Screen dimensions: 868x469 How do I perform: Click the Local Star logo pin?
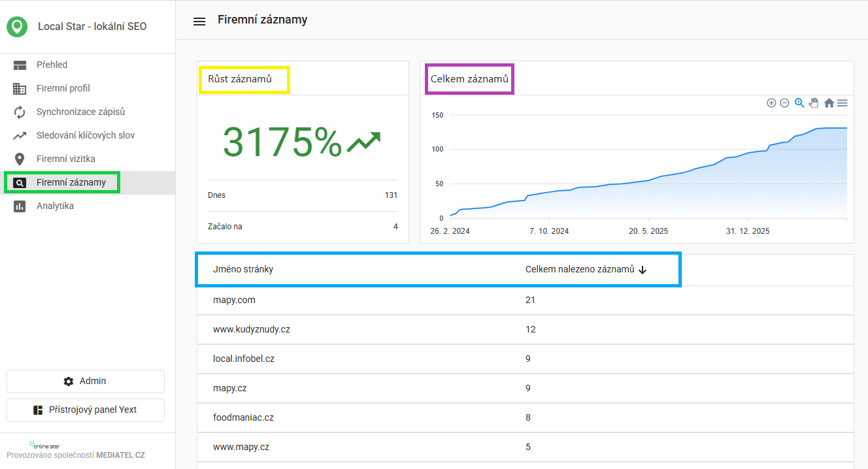17,27
